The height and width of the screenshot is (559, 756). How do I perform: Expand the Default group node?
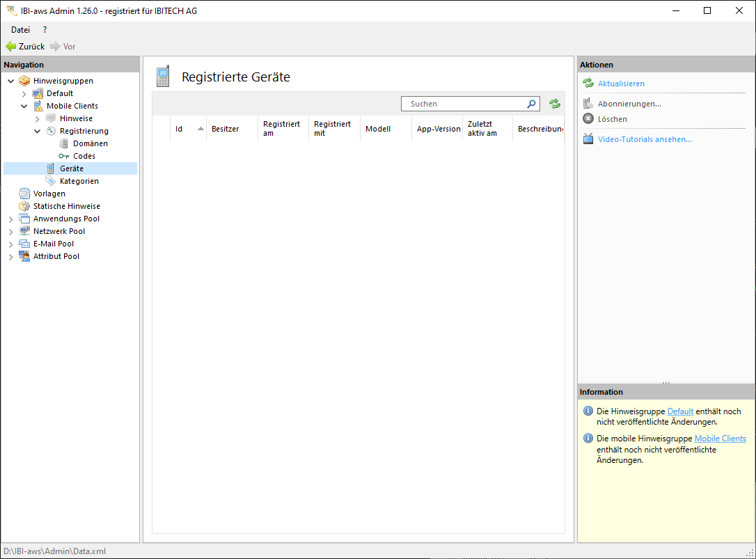pos(24,93)
